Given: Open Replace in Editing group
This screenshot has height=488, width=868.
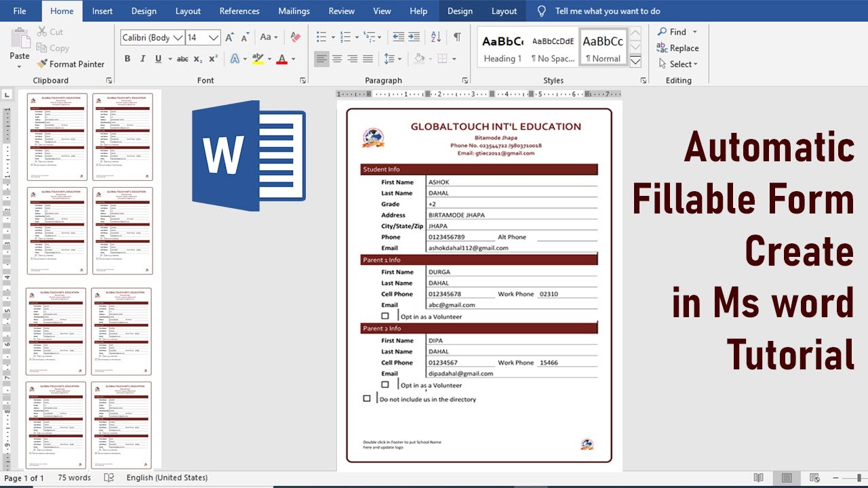Looking at the screenshot, I should (x=677, y=48).
